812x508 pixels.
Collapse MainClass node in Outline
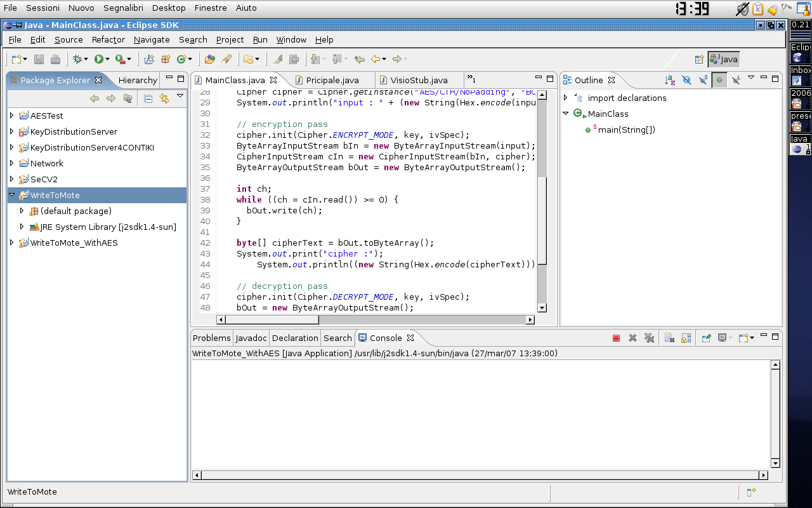coord(566,114)
